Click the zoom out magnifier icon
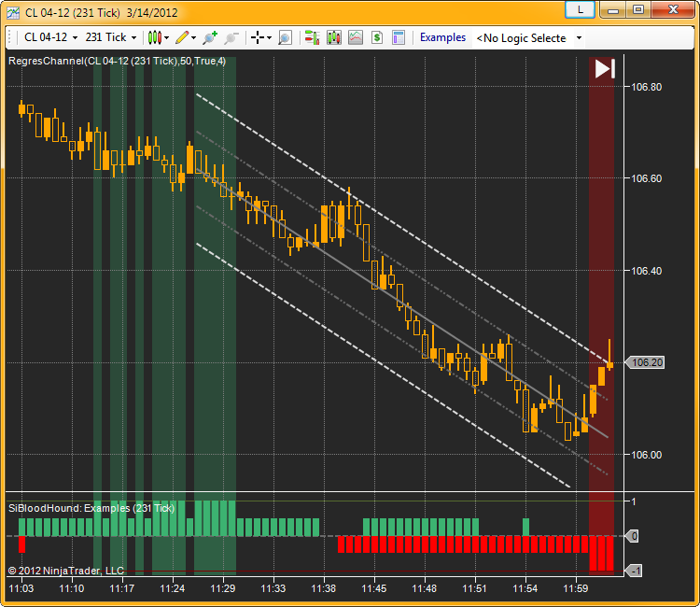Screen dimensions: 700x607 pyautogui.click(x=231, y=37)
